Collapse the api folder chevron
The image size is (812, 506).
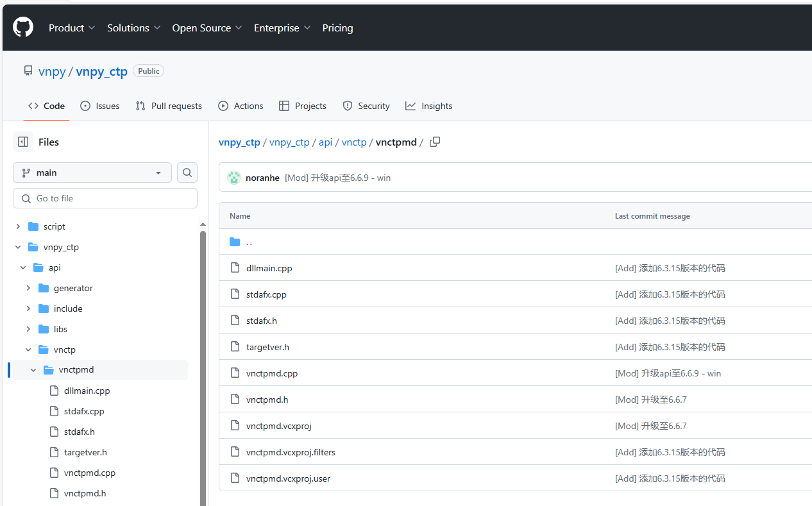click(23, 267)
